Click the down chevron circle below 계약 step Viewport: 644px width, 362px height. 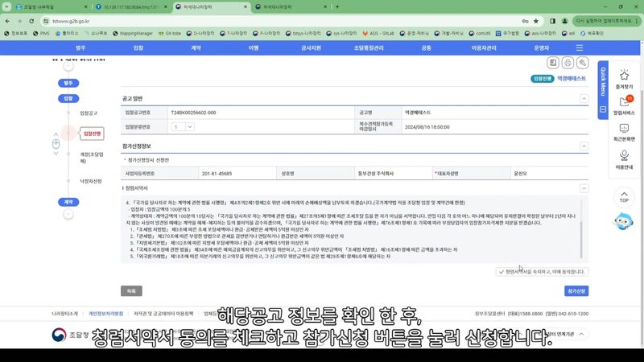[x=68, y=214]
